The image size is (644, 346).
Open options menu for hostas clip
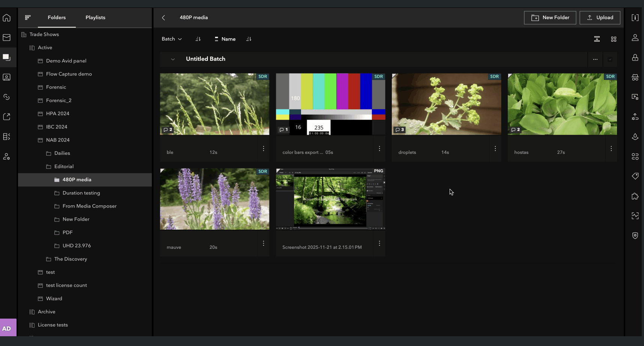pos(611,149)
